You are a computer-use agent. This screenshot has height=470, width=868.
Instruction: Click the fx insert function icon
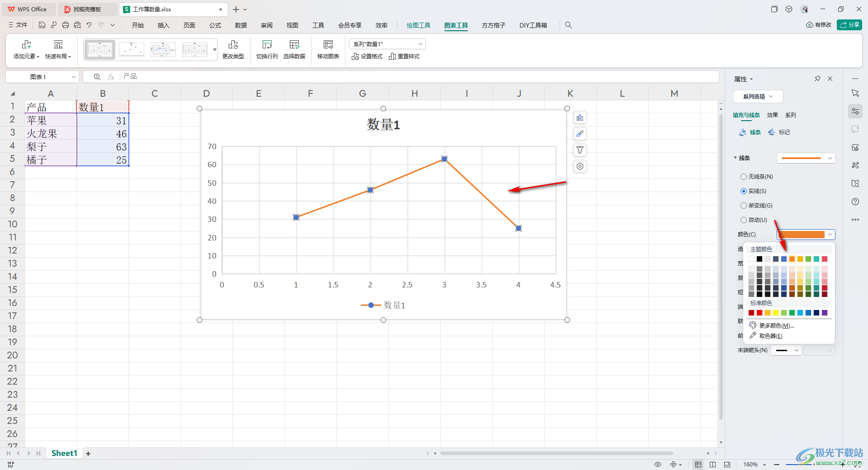pyautogui.click(x=111, y=77)
